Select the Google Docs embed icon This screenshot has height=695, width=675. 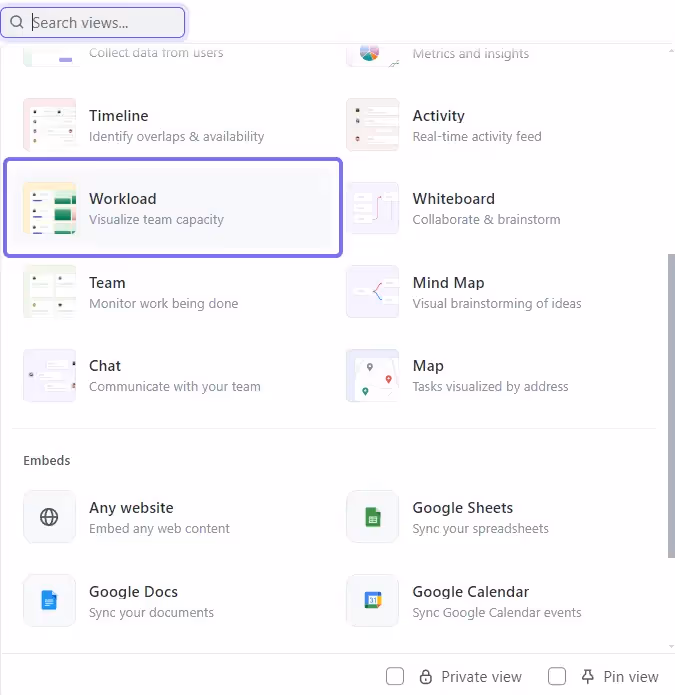point(49,600)
